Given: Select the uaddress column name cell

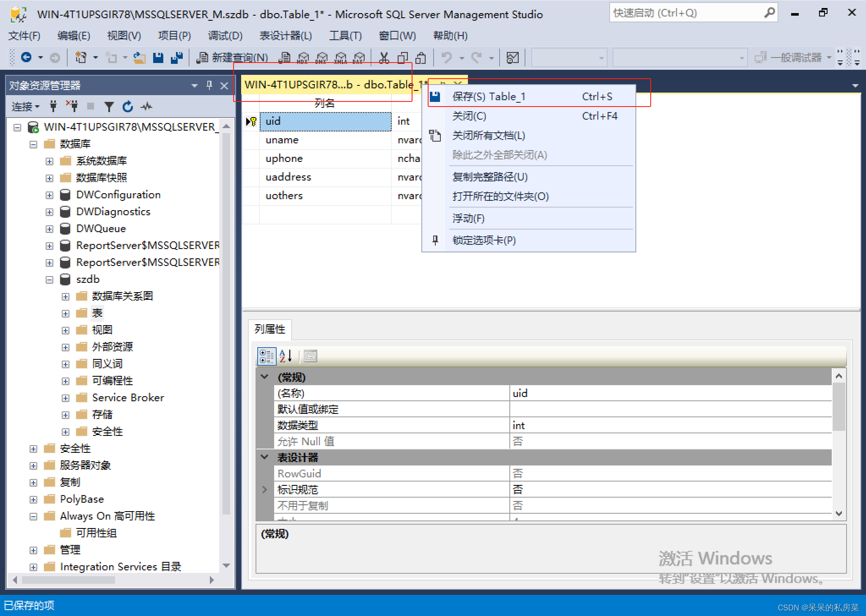Looking at the screenshot, I should pyautogui.click(x=325, y=177).
